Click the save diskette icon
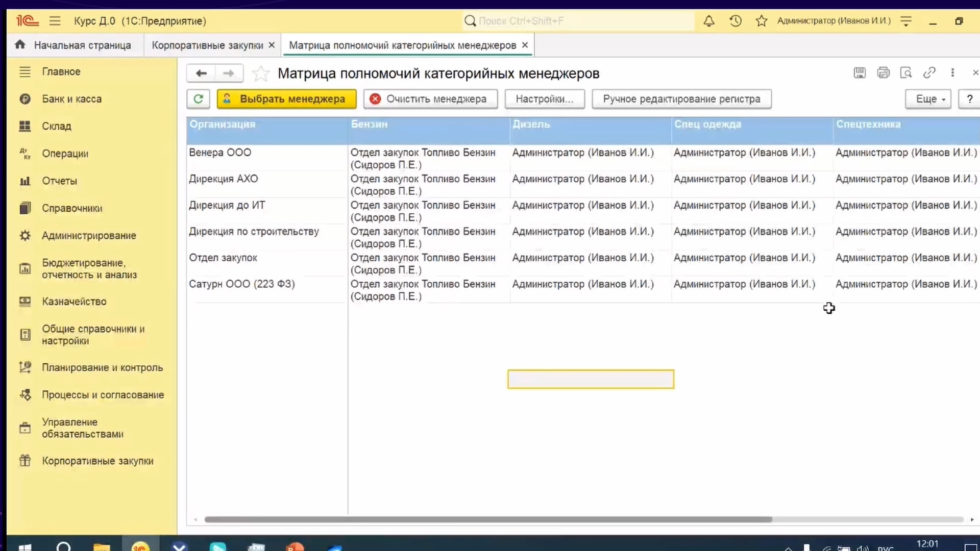This screenshot has width=980, height=551. 860,73
